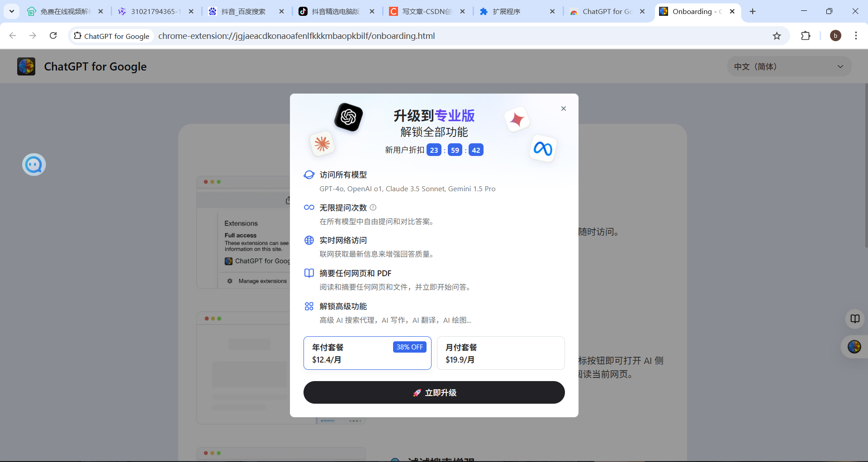
Task: Click the red Gemini sparkle icon
Action: pos(517,120)
